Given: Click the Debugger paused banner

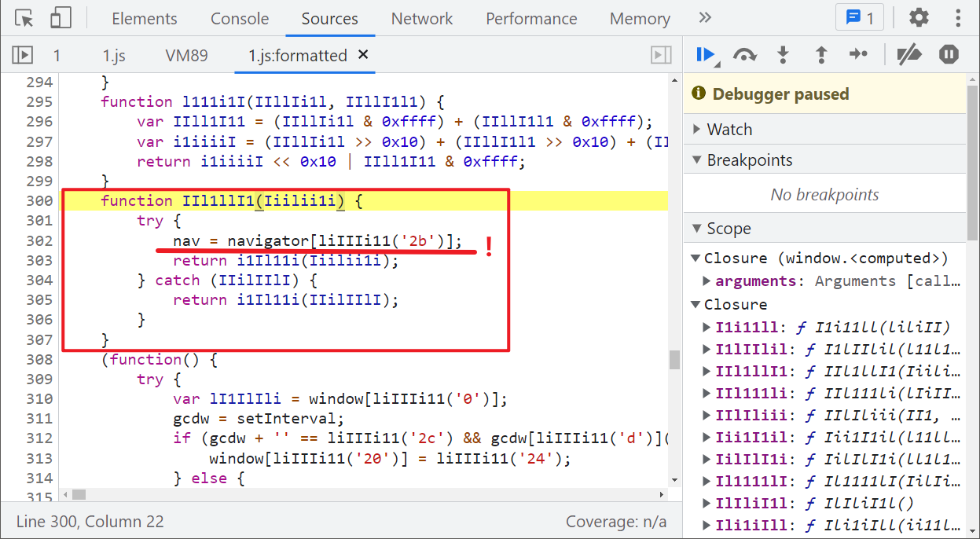Looking at the screenshot, I should (x=824, y=94).
